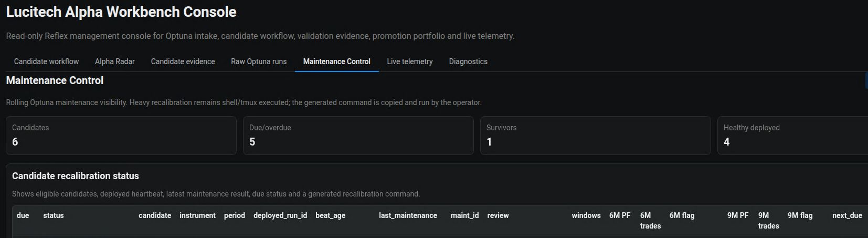Click the 'Rolling Optuna maintenance visibility' description
The height and width of the screenshot is (238, 868).
pos(244,102)
